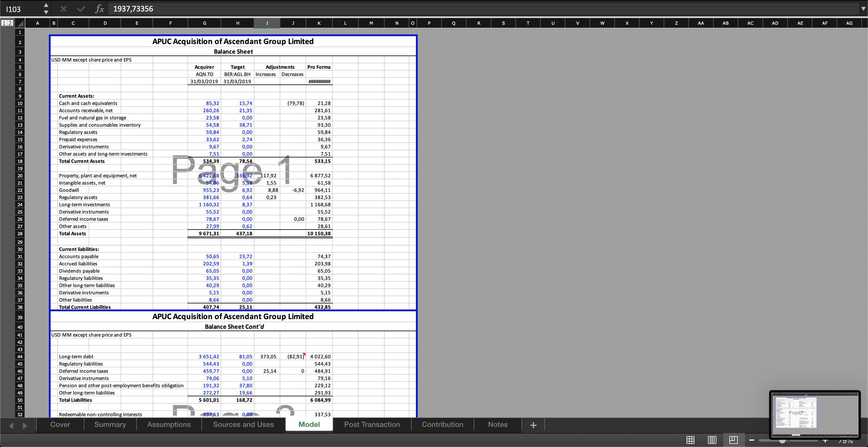Click Total Liabilities Pro Forma 6 084,99
The width and height of the screenshot is (868, 447).
[319, 400]
